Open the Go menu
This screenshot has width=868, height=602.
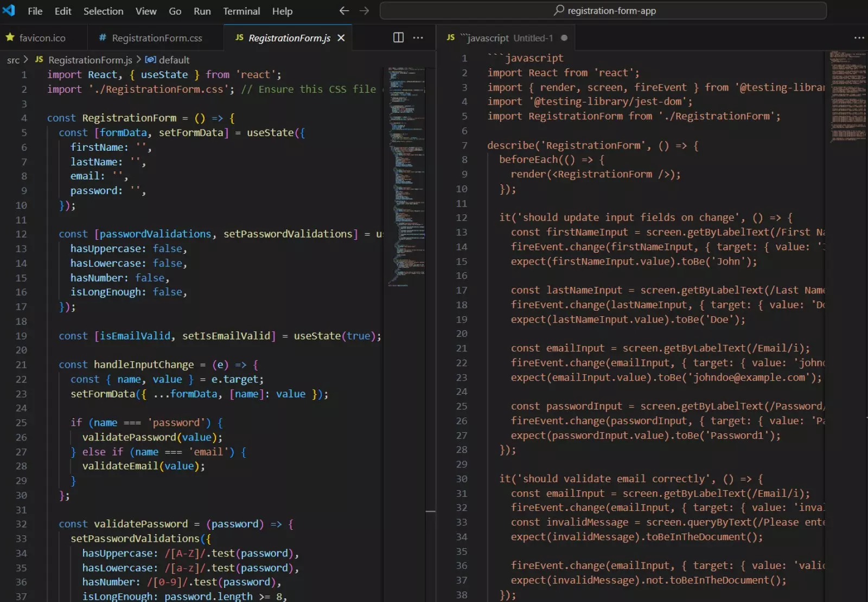point(175,11)
